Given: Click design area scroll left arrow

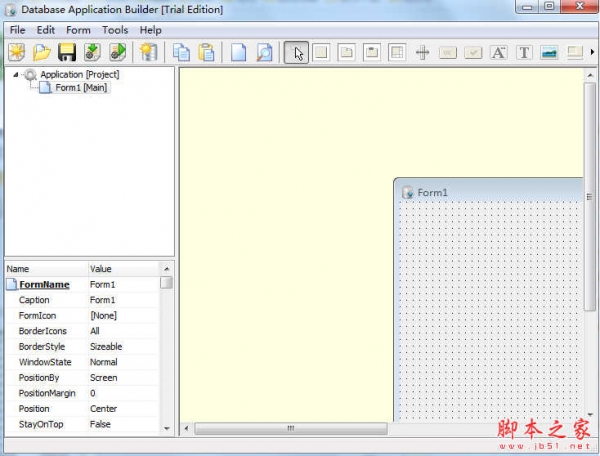Looking at the screenshot, I should click(x=186, y=428).
